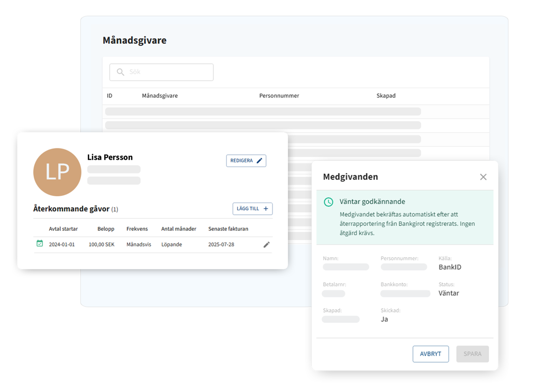Click the green calendar check icon in the gift row
This screenshot has height=392, width=545.
click(40, 244)
